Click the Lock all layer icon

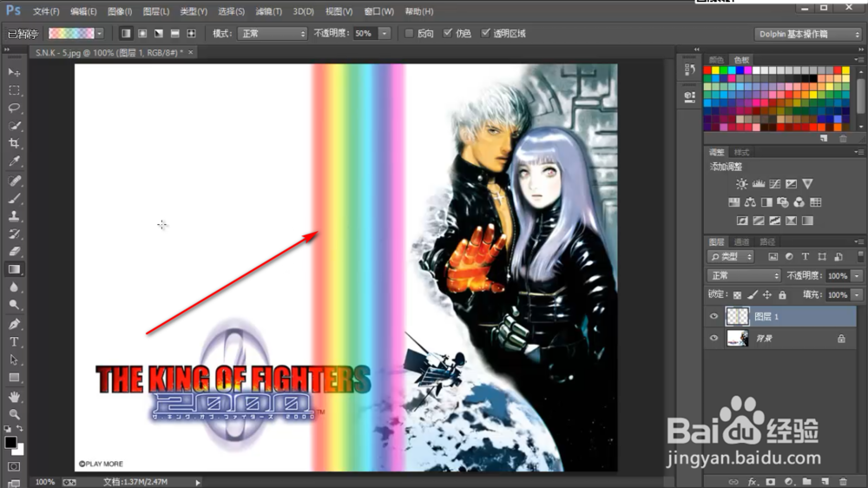(x=782, y=294)
